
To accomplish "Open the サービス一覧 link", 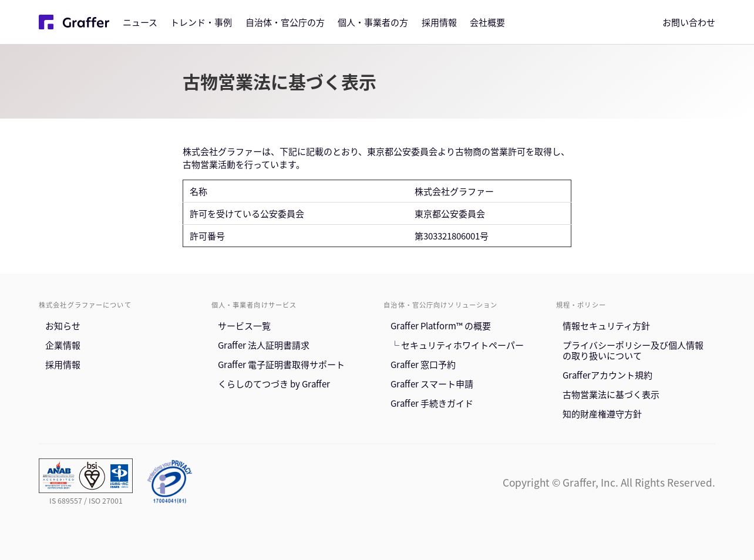I will tap(244, 326).
